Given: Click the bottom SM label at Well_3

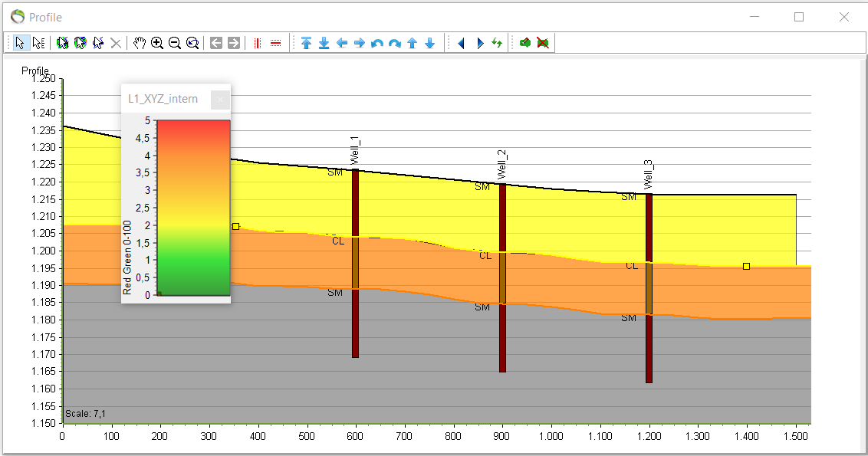Looking at the screenshot, I should coord(628,318).
